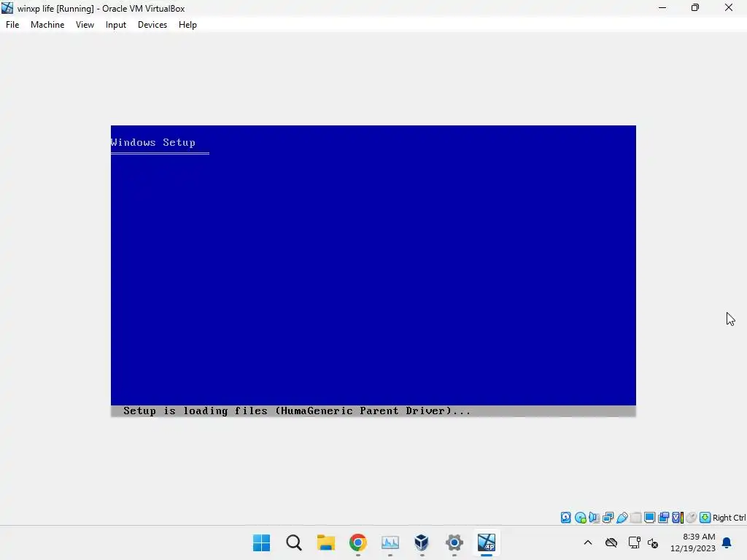Image resolution: width=747 pixels, height=560 pixels.
Task: Open the network adapters indicator
Action: tap(608, 518)
